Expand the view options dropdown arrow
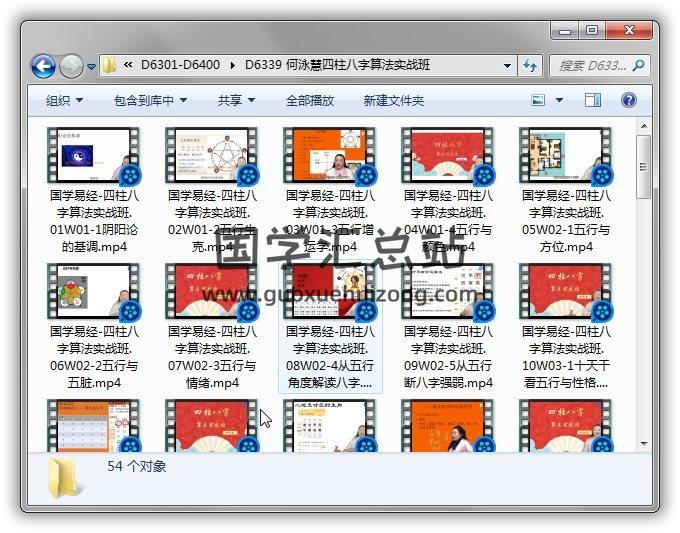This screenshot has height=533, width=680. click(x=560, y=100)
